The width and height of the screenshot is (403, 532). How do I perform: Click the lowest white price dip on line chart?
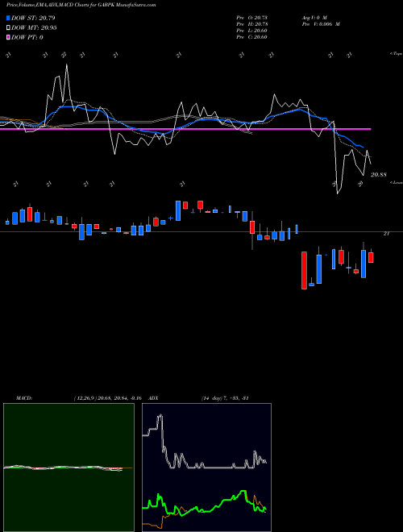point(338,193)
